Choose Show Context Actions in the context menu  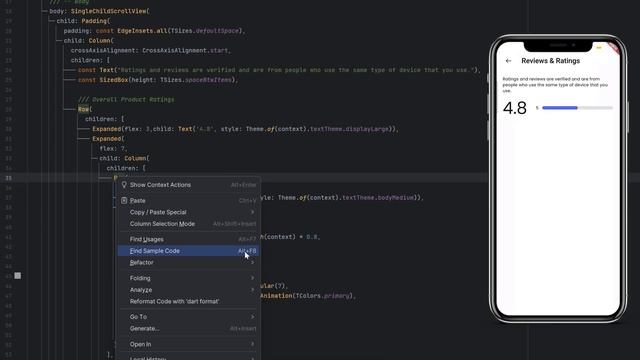(188, 185)
